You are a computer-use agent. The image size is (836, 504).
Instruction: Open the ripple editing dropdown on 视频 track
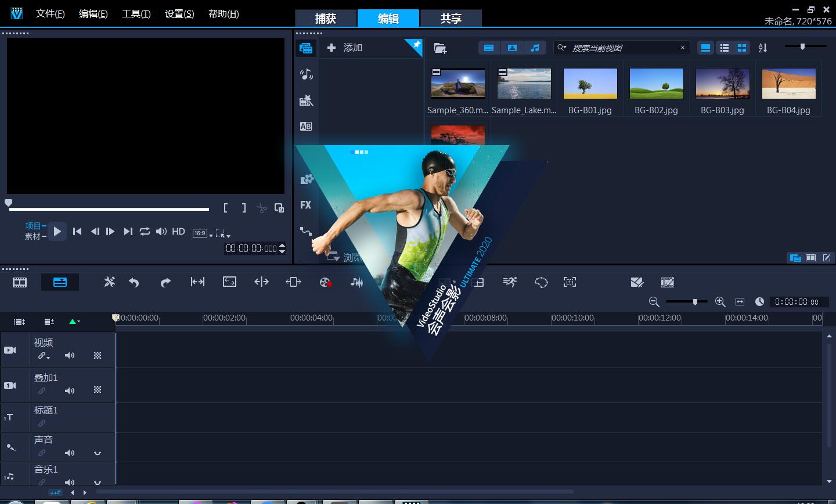pyautogui.click(x=44, y=356)
